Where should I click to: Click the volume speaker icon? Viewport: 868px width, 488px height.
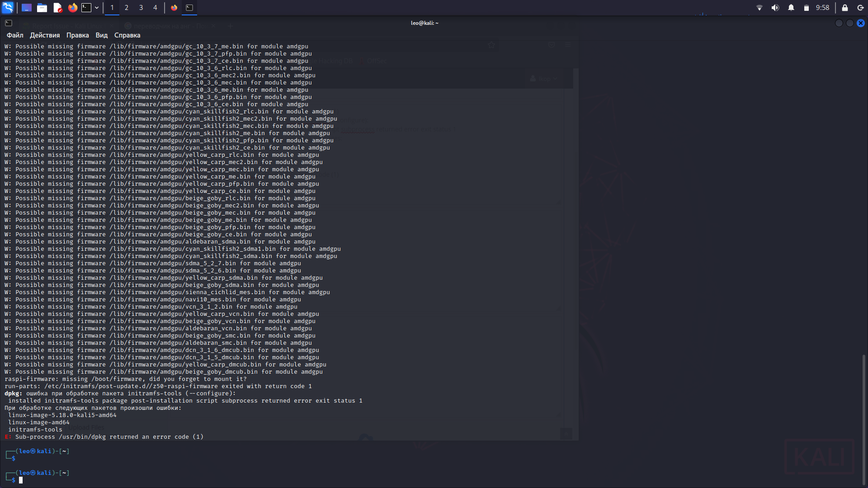coord(775,8)
